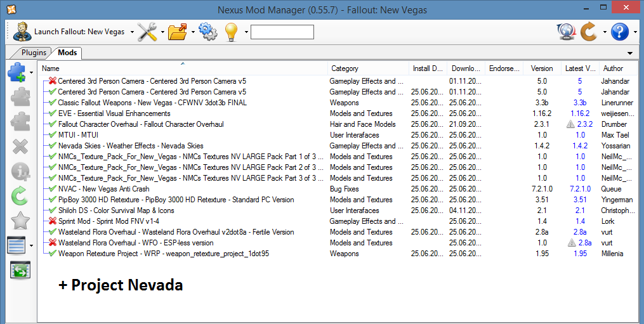The height and width of the screenshot is (324, 644).
Task: Toggle green check on Weapon Retexture Project
Action: click(x=52, y=254)
